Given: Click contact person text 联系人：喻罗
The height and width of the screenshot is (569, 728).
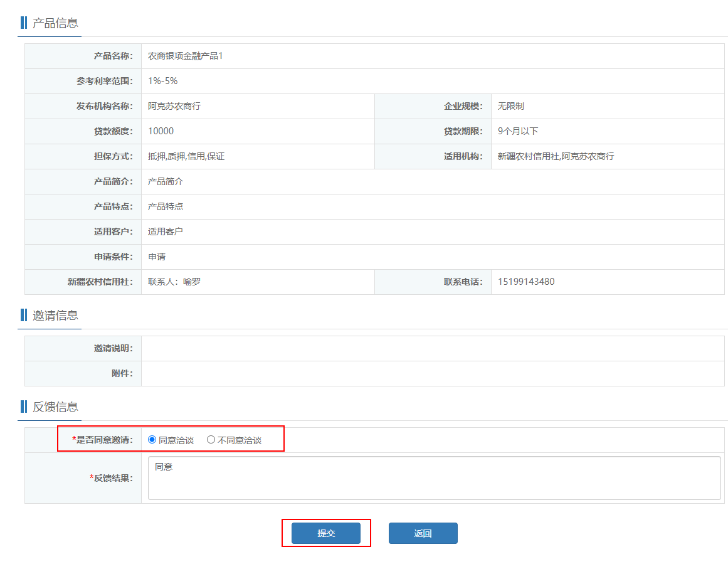Looking at the screenshot, I should click(174, 282).
